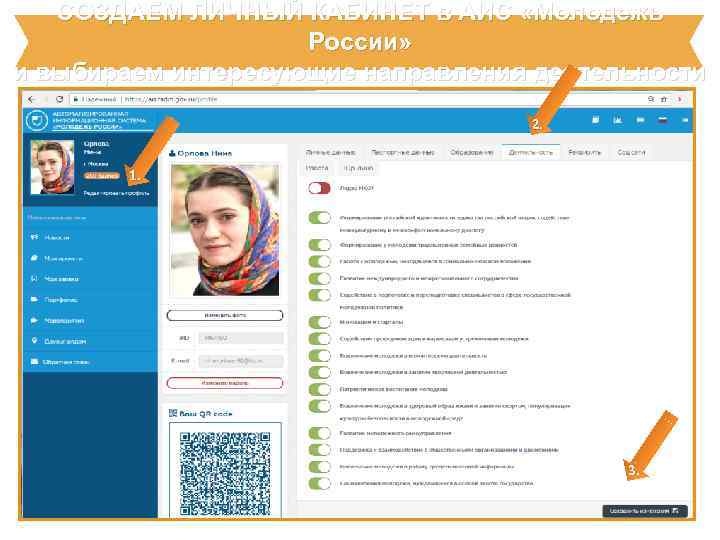Switch to the Работа sub-tab
The height and width of the screenshot is (540, 720).
[317, 168]
